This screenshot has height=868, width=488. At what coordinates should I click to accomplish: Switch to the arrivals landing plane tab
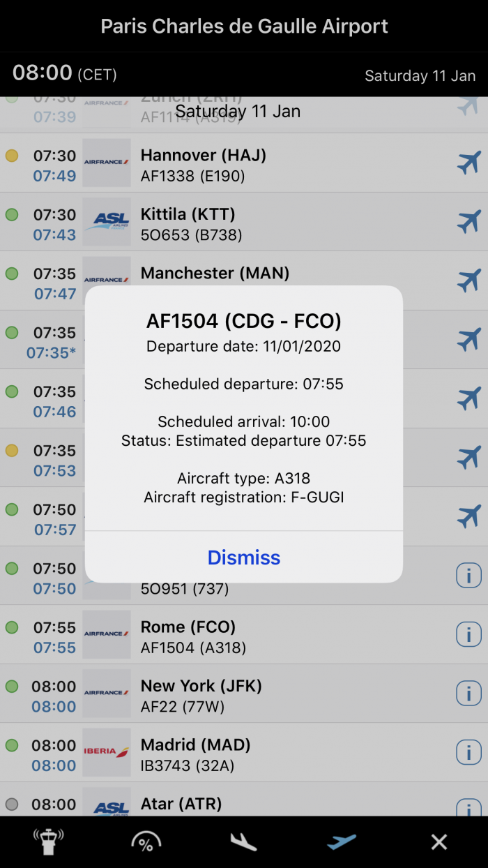pyautogui.click(x=244, y=841)
